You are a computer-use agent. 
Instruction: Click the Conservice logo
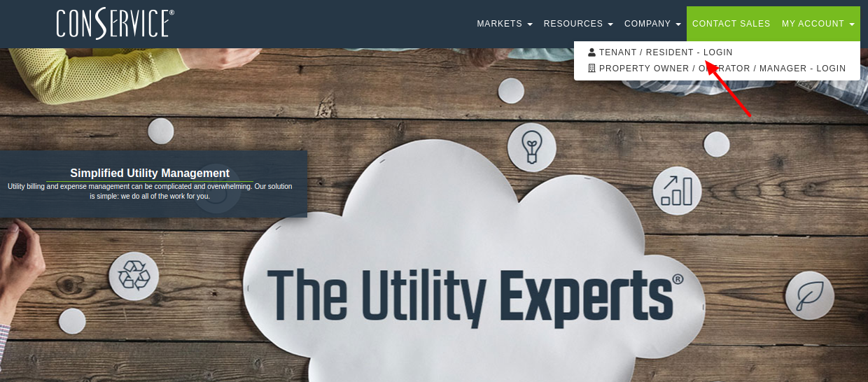pyautogui.click(x=115, y=24)
